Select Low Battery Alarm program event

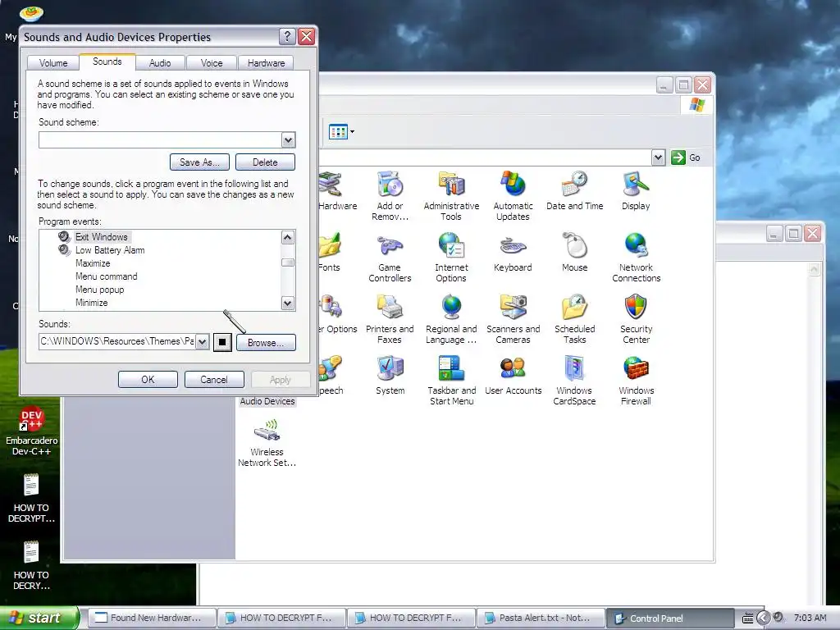point(110,250)
